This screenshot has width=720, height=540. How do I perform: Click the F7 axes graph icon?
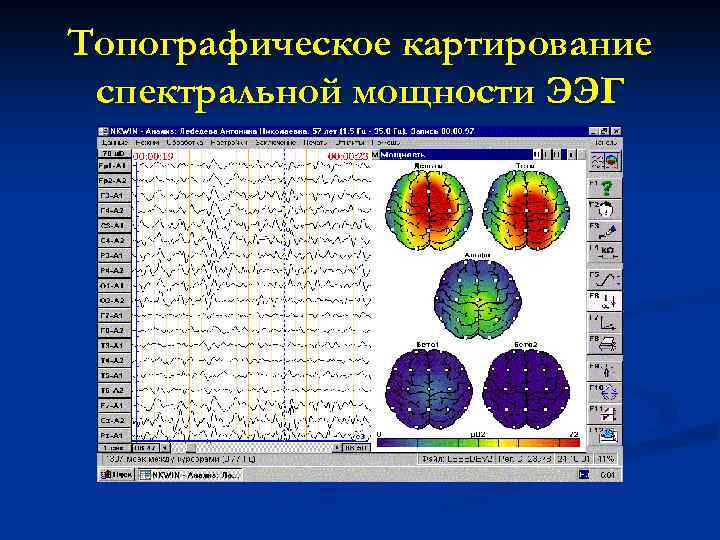(605, 322)
